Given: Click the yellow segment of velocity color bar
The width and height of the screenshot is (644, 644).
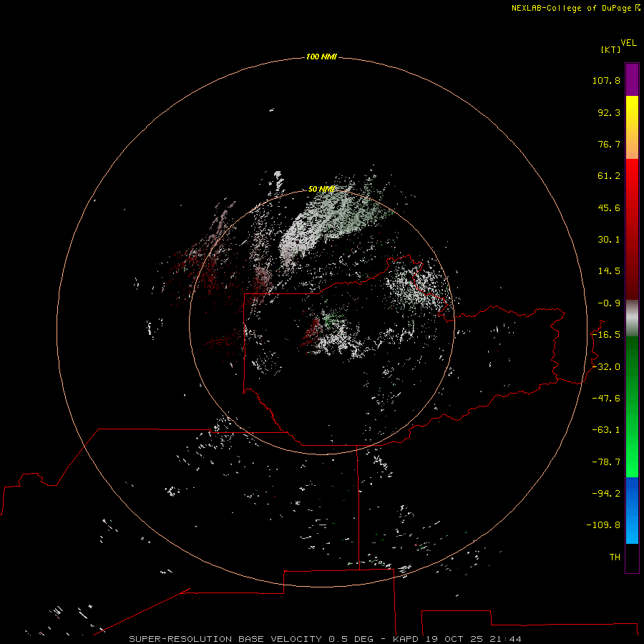Looking at the screenshot, I should point(632,127).
